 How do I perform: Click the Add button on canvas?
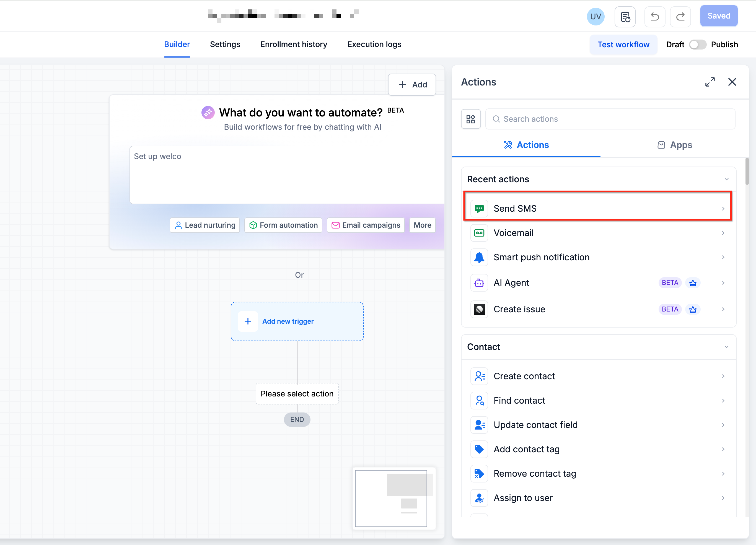coord(412,85)
